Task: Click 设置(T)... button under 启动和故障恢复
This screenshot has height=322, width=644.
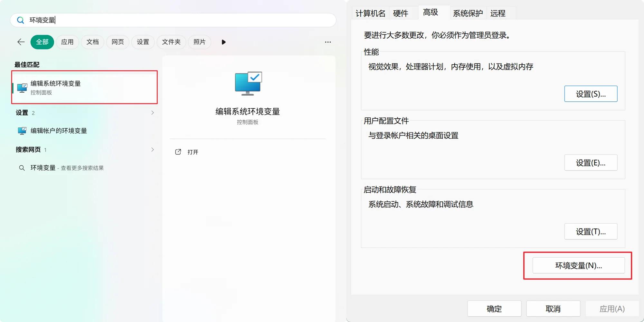Action: pos(591,232)
